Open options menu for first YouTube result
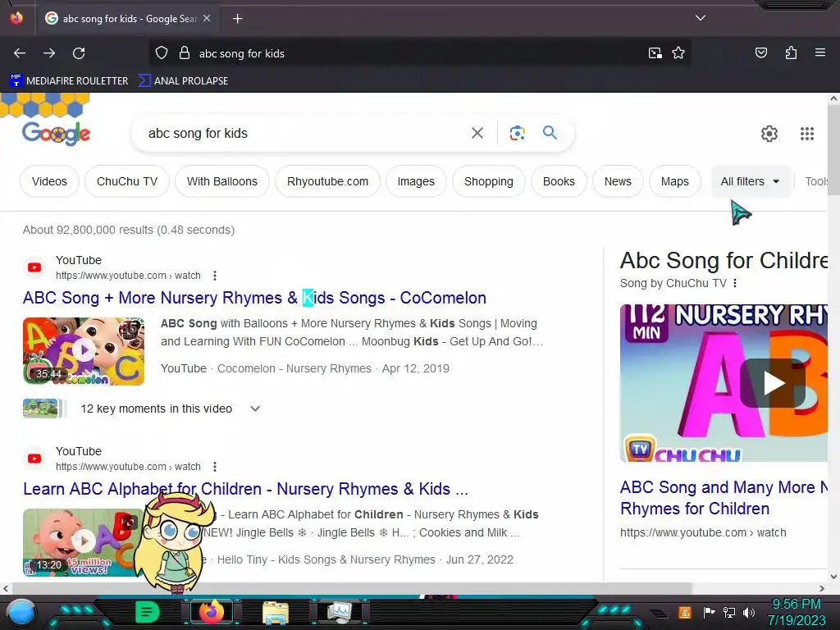Image resolution: width=840 pixels, height=630 pixels. (215, 276)
